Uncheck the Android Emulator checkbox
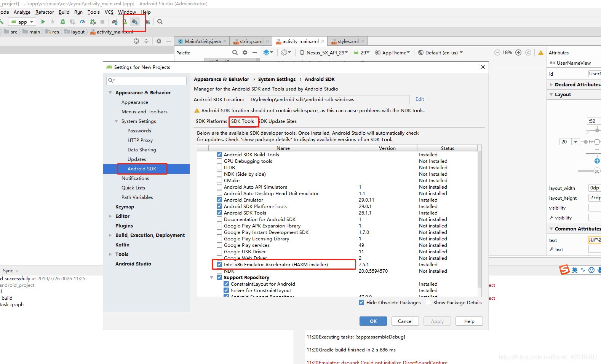This screenshot has height=364, width=601. (219, 200)
